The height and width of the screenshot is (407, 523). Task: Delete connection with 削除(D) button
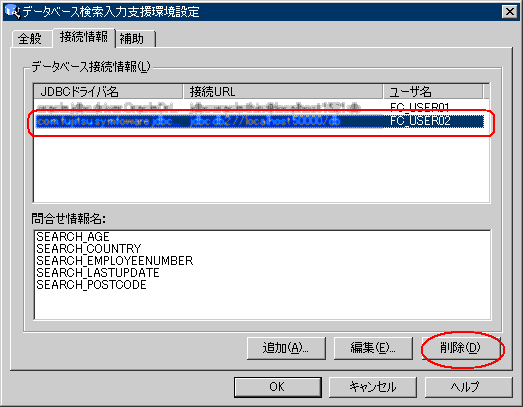(461, 348)
